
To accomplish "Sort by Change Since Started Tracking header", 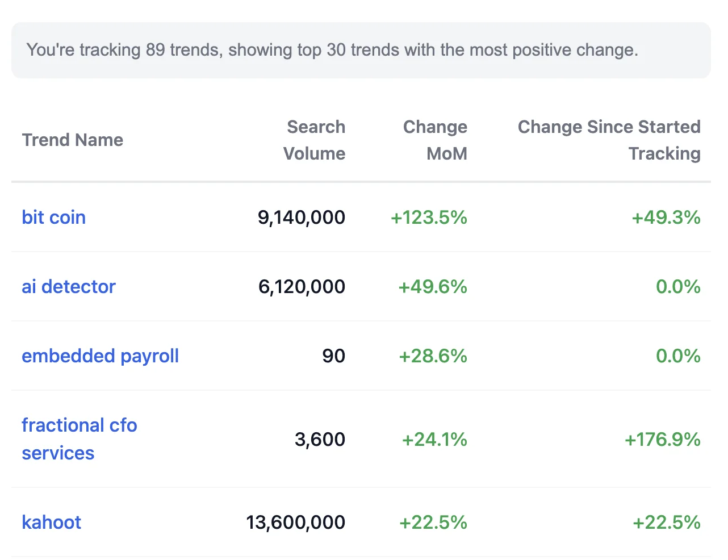I will point(609,140).
